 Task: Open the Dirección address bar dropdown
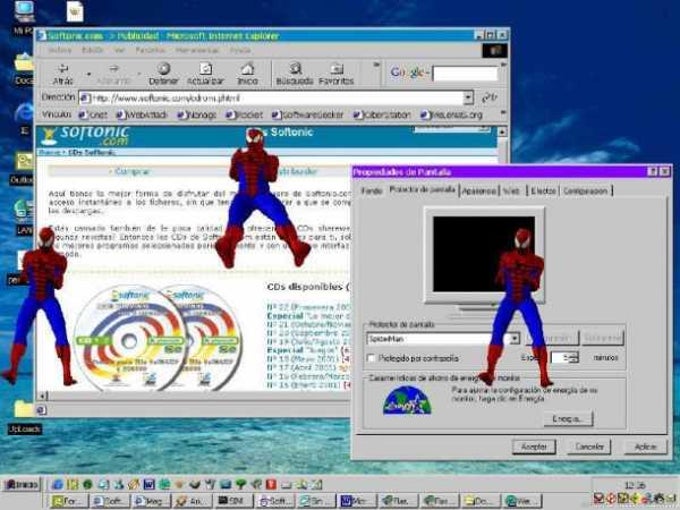[468, 98]
